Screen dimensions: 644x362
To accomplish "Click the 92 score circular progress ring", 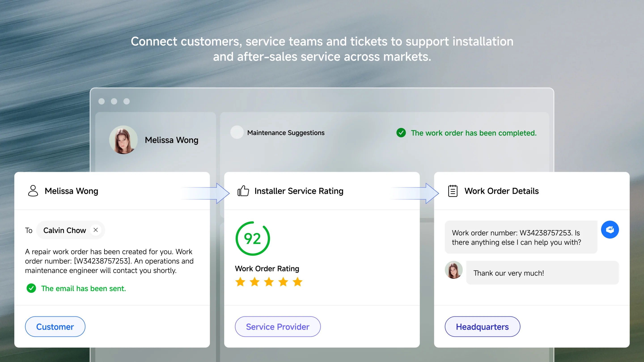I will click(x=253, y=239).
